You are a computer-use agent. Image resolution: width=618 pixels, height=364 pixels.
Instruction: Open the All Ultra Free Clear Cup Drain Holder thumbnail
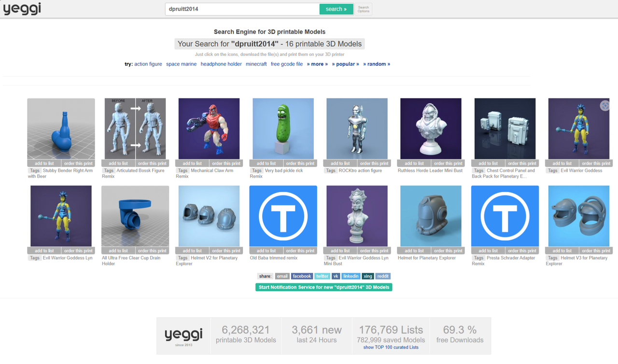click(x=135, y=216)
